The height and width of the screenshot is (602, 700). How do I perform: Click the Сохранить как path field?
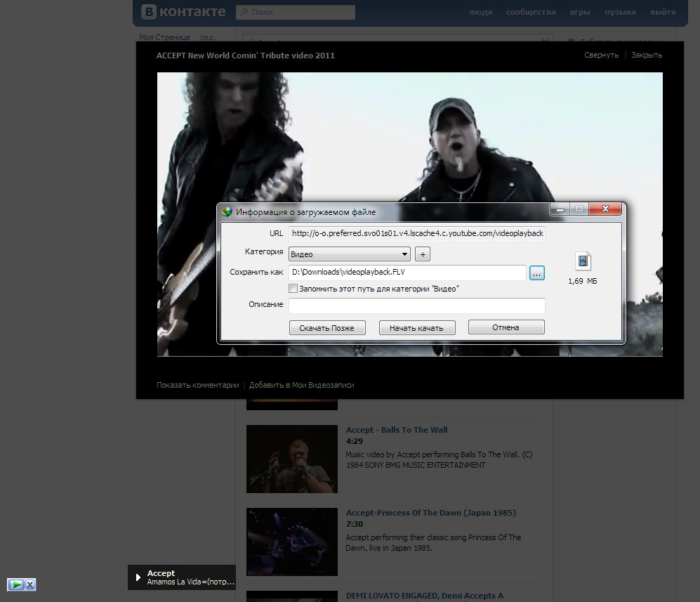pos(408,273)
